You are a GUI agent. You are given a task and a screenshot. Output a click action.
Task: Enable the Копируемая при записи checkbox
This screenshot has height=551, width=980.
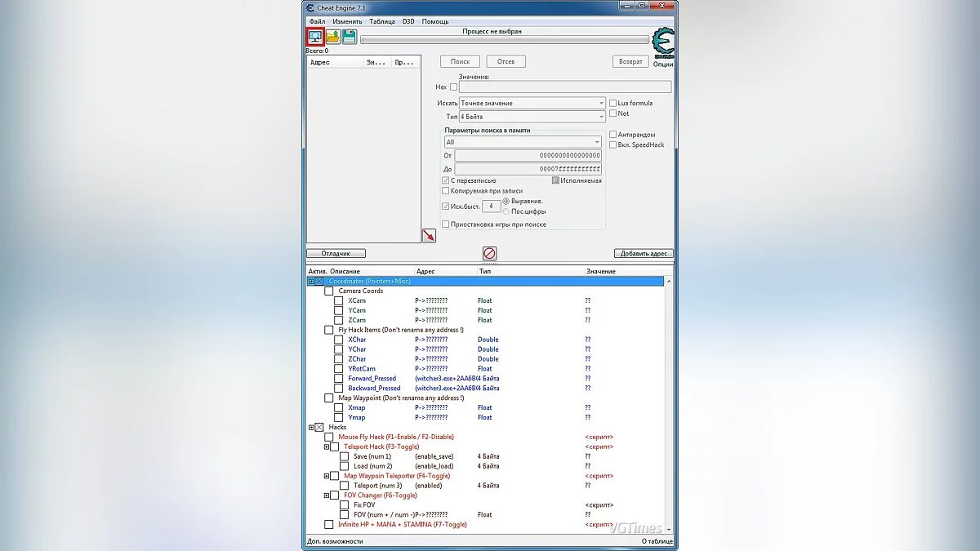[445, 191]
